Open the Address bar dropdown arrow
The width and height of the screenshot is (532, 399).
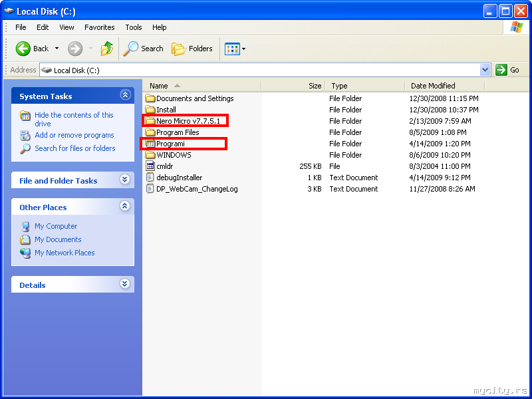pyautogui.click(x=485, y=70)
